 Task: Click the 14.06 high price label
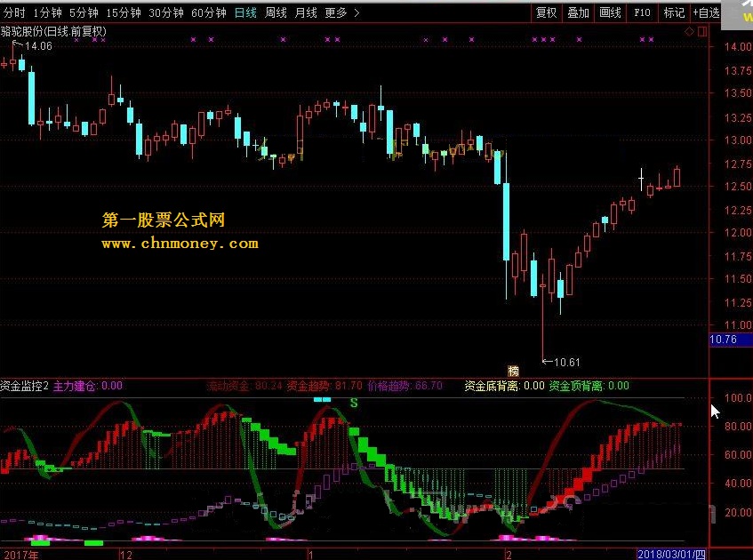(38, 46)
